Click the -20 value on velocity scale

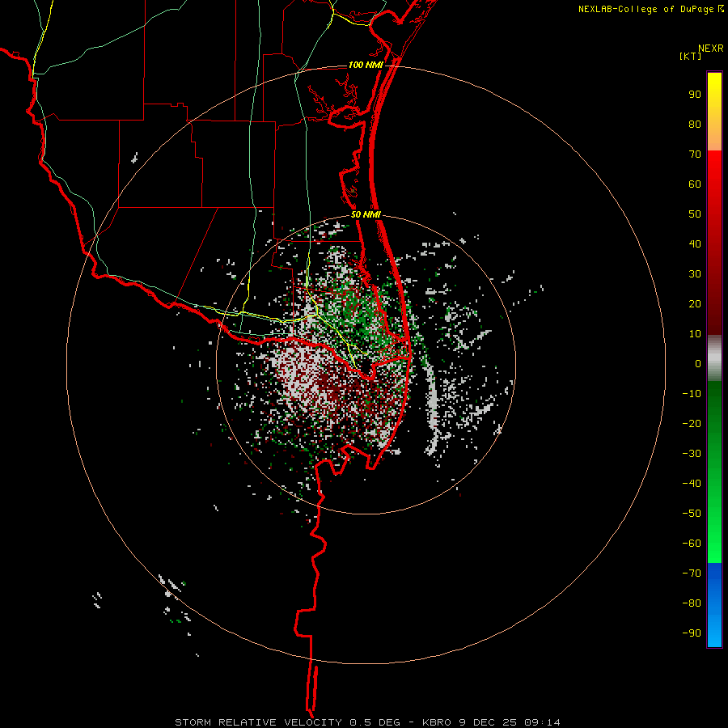[692, 423]
